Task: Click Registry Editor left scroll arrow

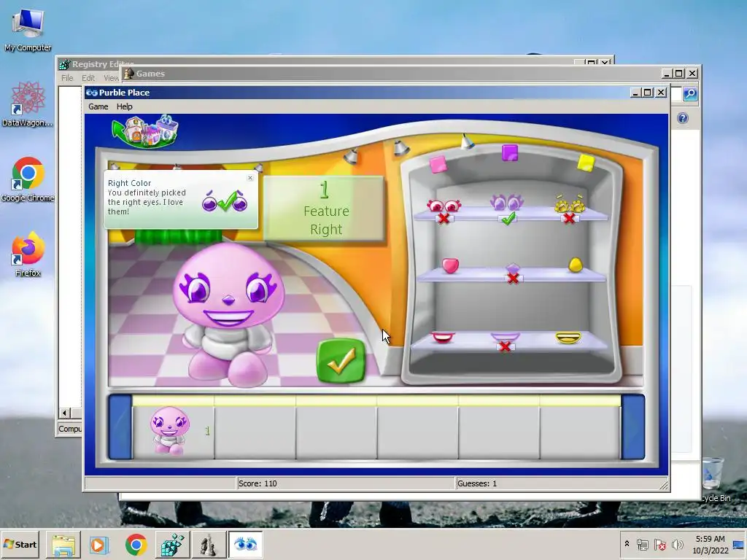Action: [x=65, y=413]
